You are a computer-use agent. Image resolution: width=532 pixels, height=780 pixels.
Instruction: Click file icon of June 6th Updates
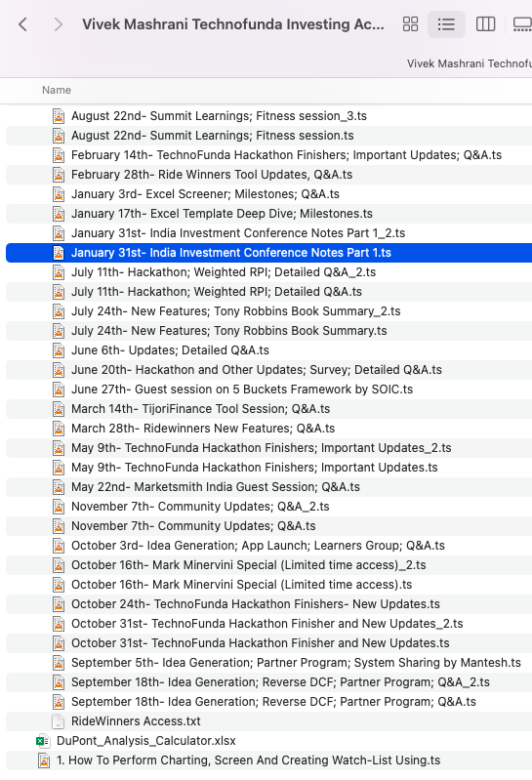[59, 350]
